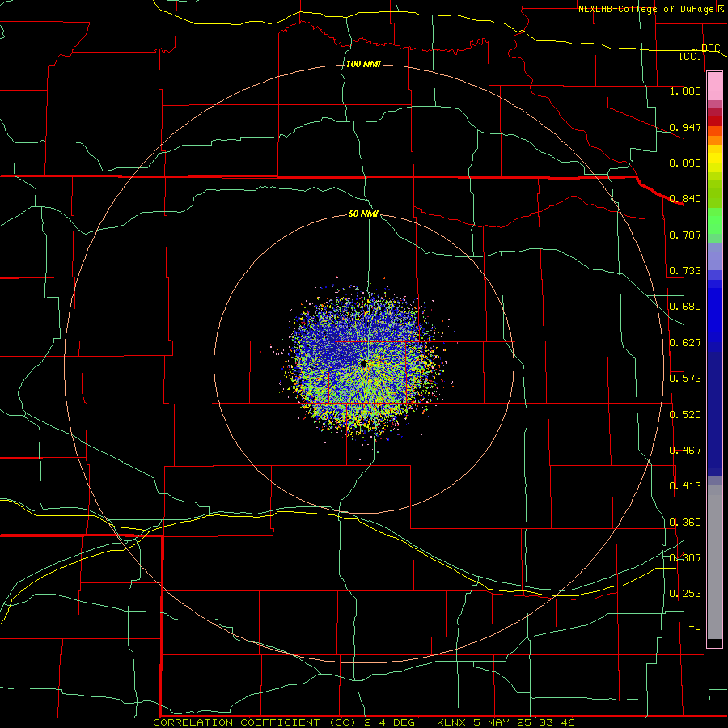Pick the bright green segment of color bar
Image resolution: width=728 pixels, height=728 pixels.
point(714,220)
